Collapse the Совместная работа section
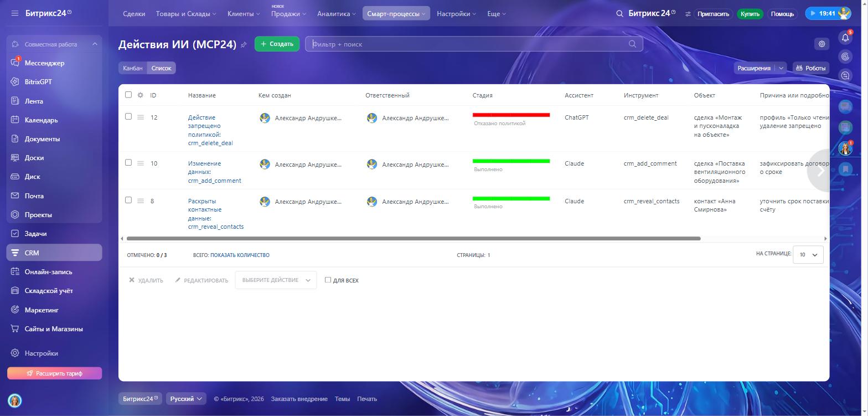The height and width of the screenshot is (416, 868). click(x=95, y=44)
